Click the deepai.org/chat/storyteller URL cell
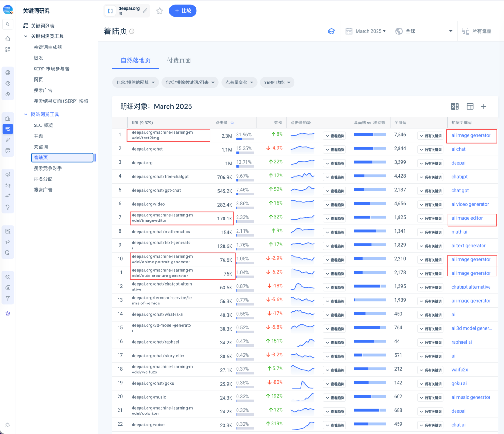Viewport: 504px width, 434px height. 158,356
